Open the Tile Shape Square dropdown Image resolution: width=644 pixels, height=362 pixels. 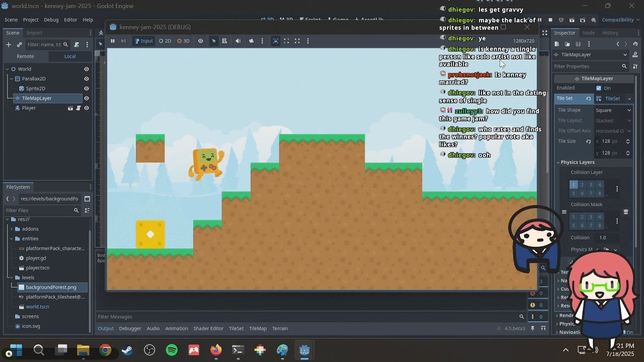click(x=614, y=110)
